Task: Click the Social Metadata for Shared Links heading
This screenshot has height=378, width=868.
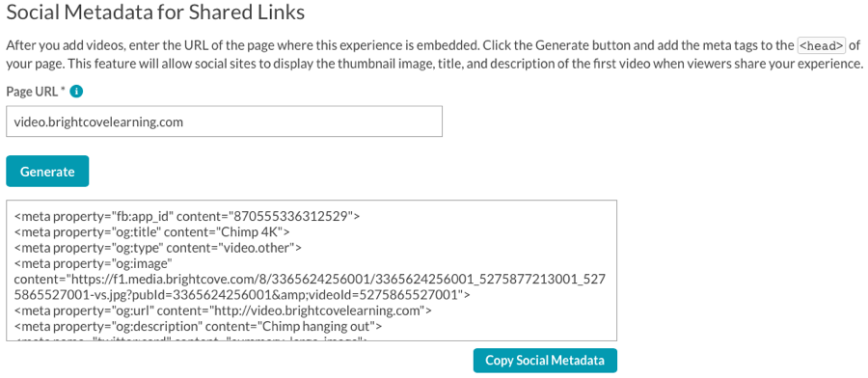Action: pos(155,13)
